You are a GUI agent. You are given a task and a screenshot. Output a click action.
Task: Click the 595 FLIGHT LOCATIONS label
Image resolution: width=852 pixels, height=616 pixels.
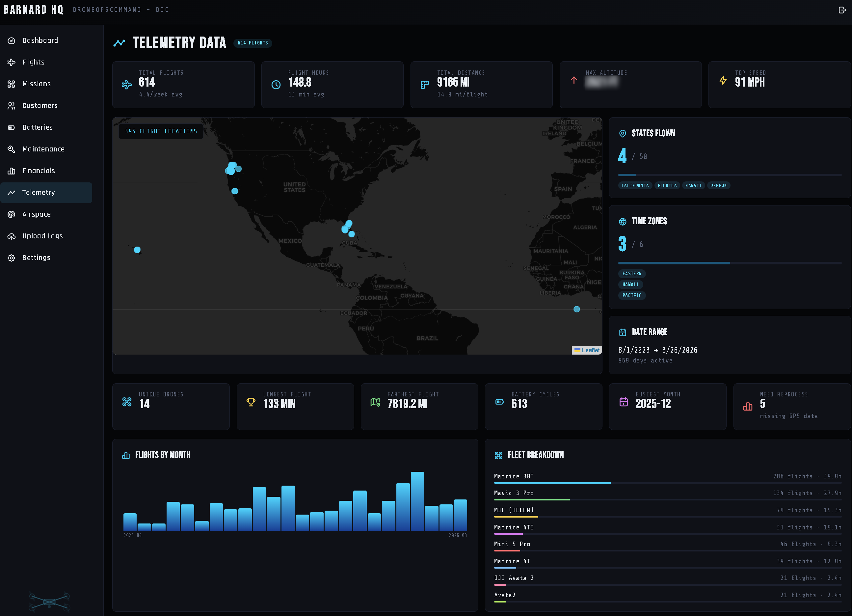161,131
